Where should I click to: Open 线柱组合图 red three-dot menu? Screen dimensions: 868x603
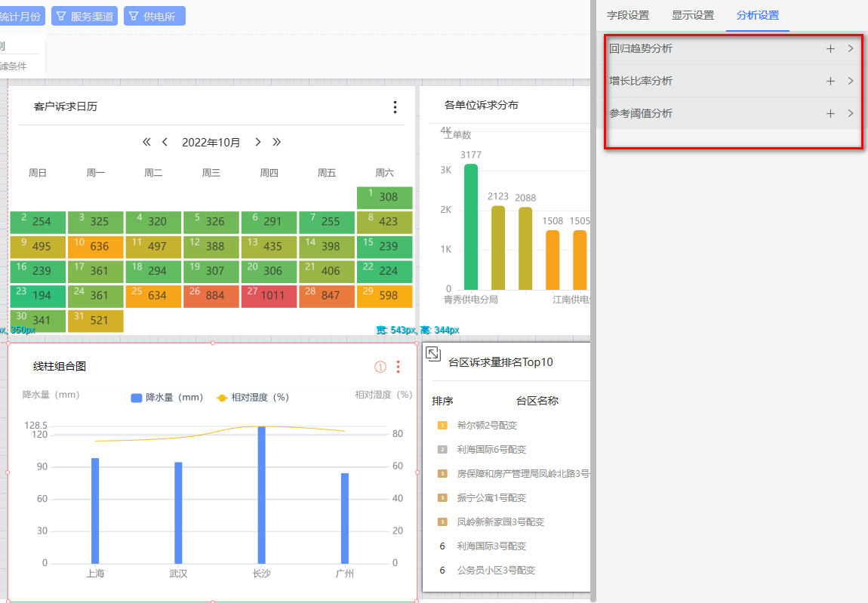(399, 367)
